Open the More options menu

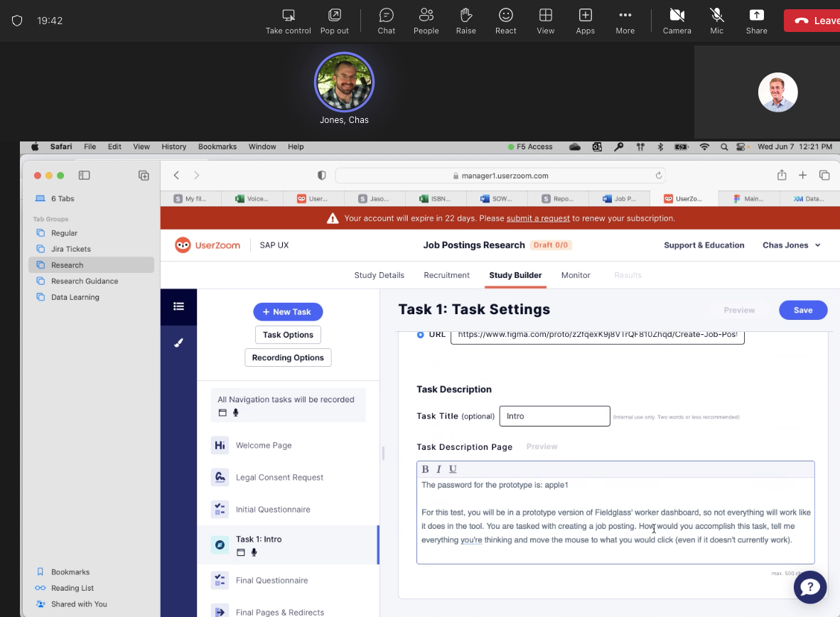625,21
